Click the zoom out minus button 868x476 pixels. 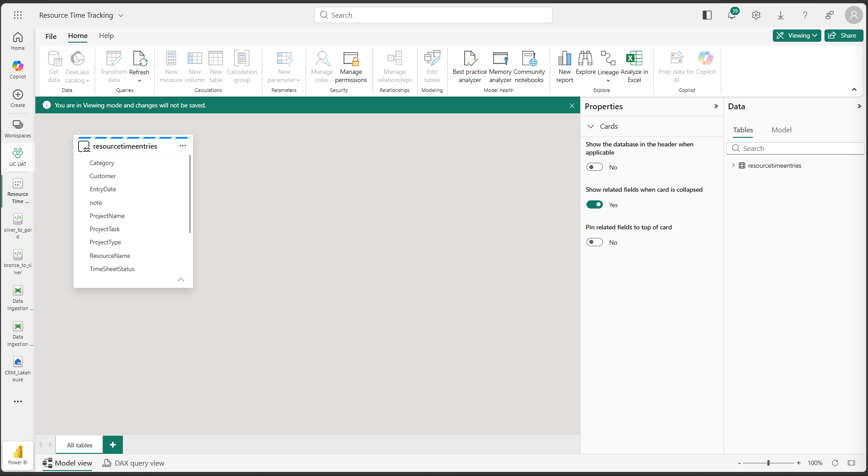[x=739, y=463]
